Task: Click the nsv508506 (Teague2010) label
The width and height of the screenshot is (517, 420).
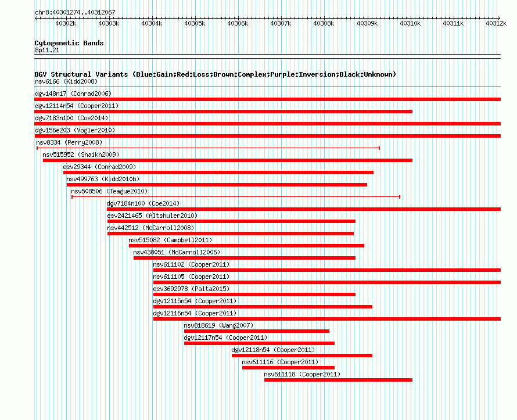Action: tap(109, 191)
